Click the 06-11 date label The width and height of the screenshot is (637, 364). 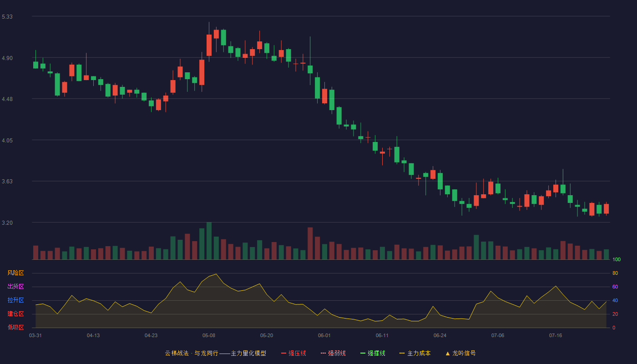(x=382, y=335)
